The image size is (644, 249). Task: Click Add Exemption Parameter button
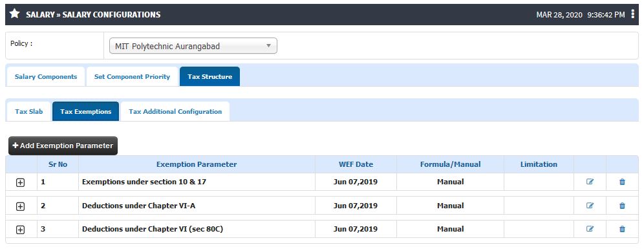pyautogui.click(x=63, y=146)
